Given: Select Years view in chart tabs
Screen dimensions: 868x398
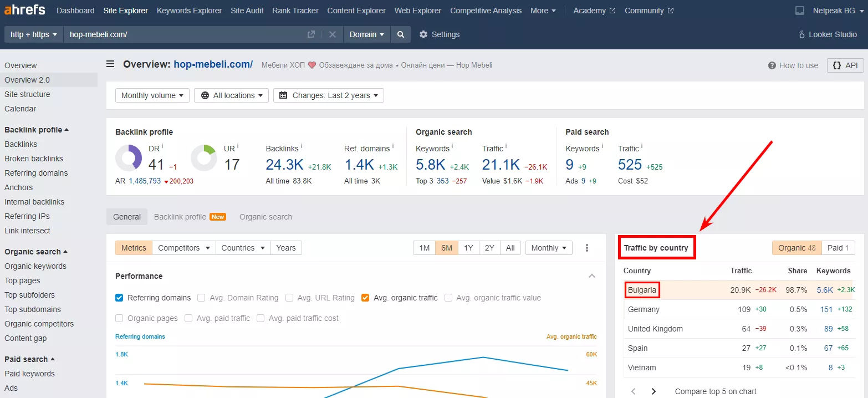Looking at the screenshot, I should point(286,248).
